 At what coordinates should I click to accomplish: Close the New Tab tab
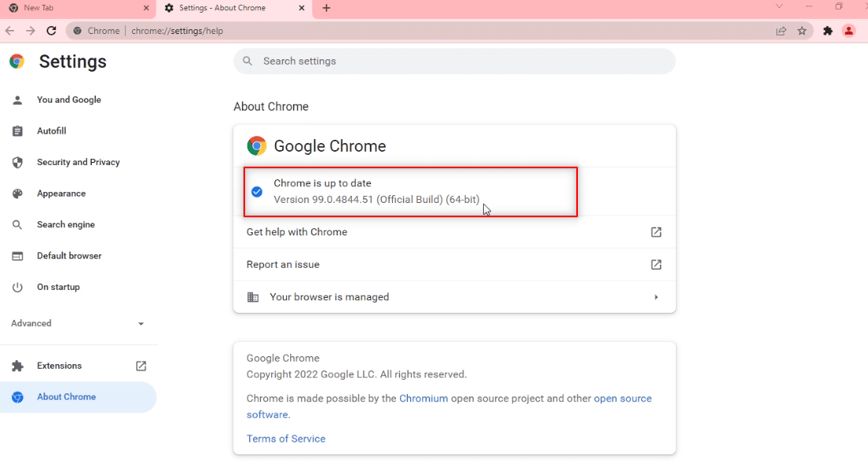tap(146, 8)
